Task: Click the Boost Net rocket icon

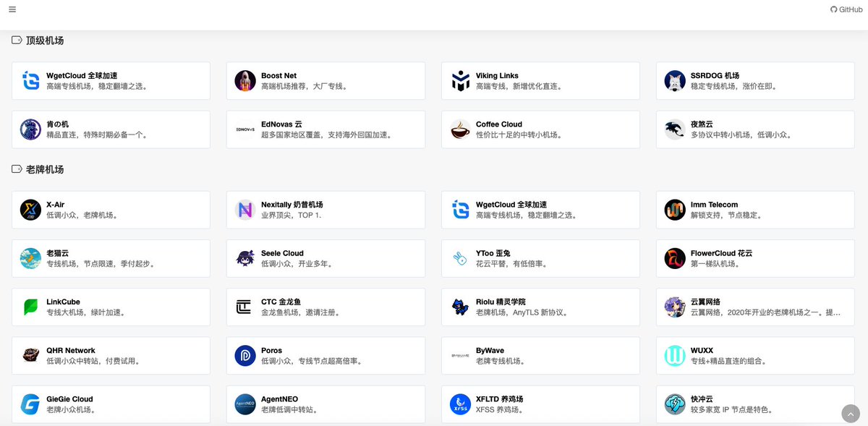Action: 245,81
